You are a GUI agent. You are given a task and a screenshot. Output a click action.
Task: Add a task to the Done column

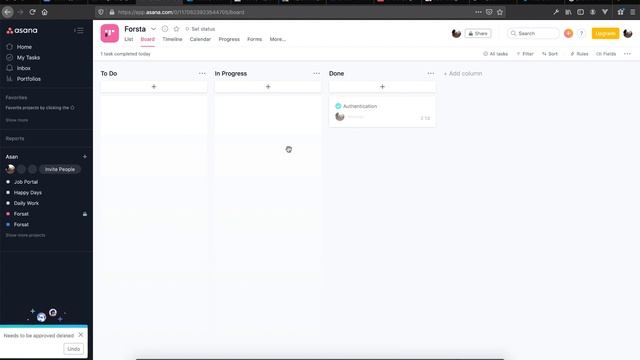382,87
